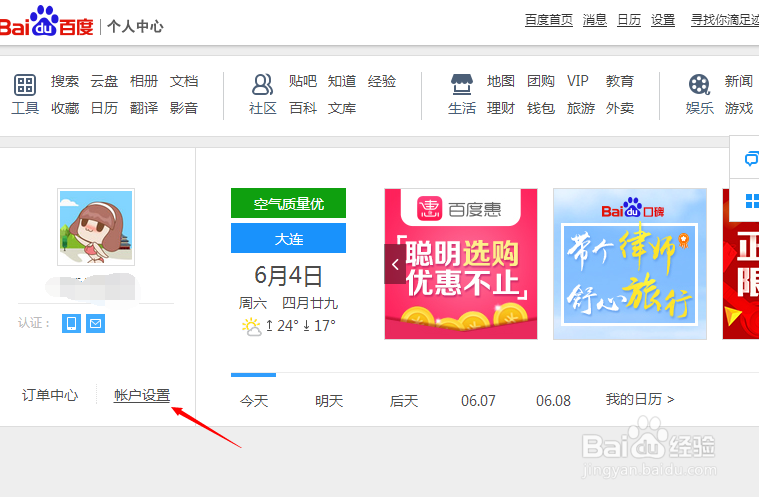
Task: Open the chat bubble side icon
Action: 751,159
